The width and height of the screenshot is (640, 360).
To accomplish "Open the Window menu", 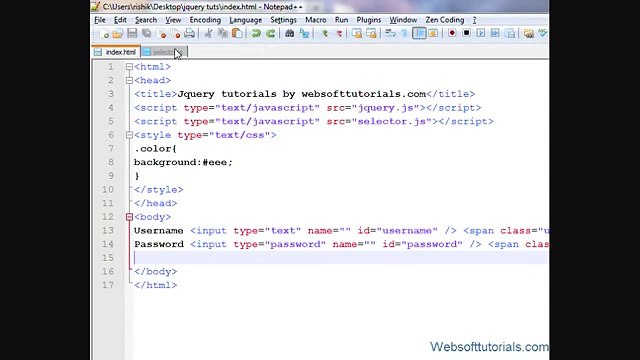I will click(403, 20).
